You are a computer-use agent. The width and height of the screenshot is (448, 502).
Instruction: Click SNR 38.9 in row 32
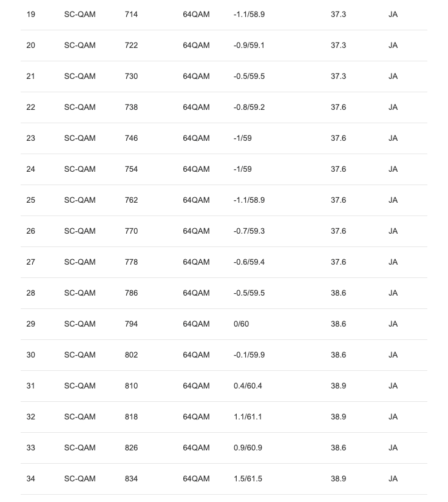pyautogui.click(x=339, y=417)
